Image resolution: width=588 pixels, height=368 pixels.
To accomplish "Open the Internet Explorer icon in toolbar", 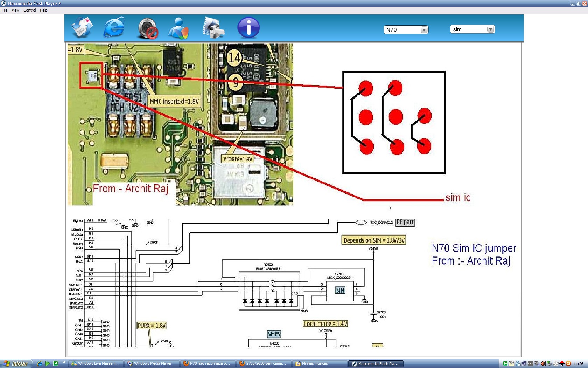I will [114, 27].
